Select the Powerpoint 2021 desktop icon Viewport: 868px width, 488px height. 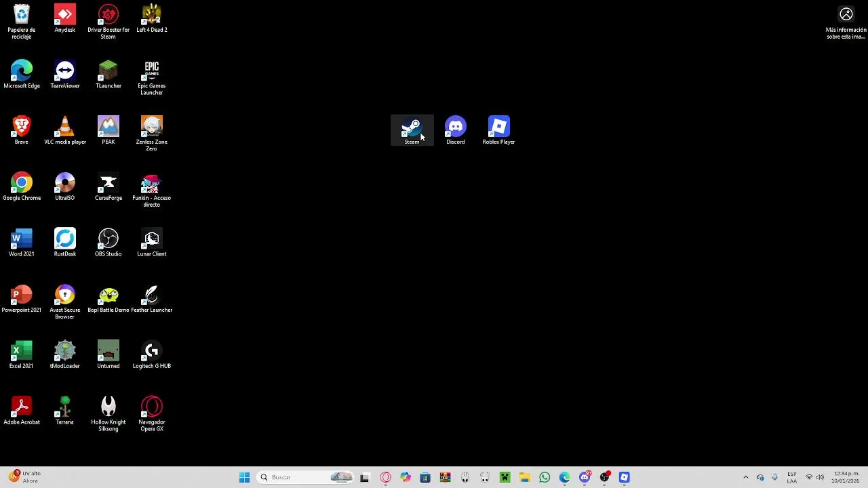(x=22, y=298)
